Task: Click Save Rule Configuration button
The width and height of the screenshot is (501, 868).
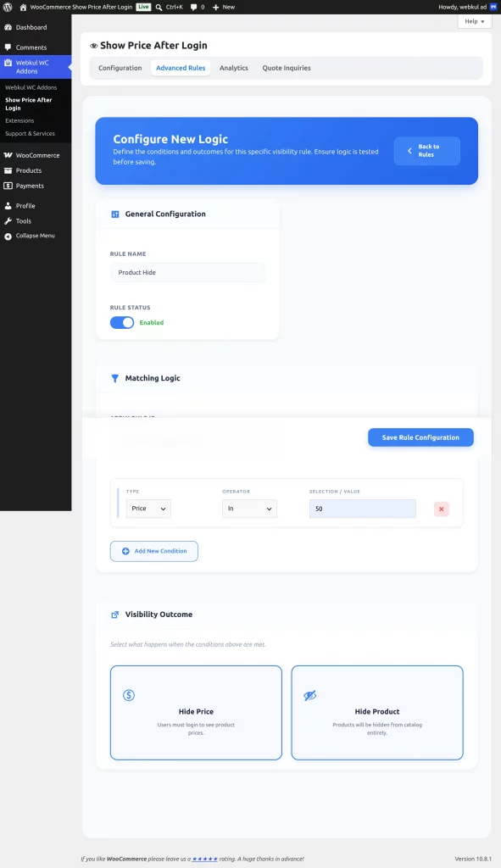Action: pos(420,437)
